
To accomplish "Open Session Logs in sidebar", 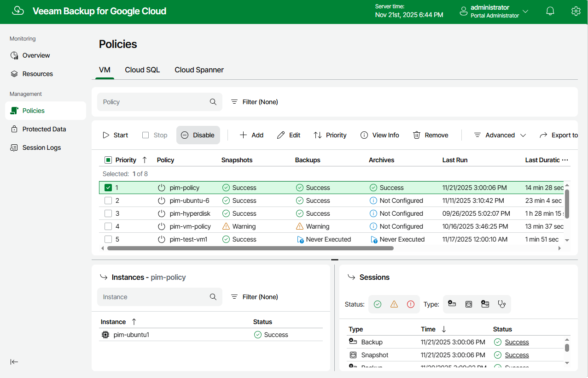I will point(46,148).
